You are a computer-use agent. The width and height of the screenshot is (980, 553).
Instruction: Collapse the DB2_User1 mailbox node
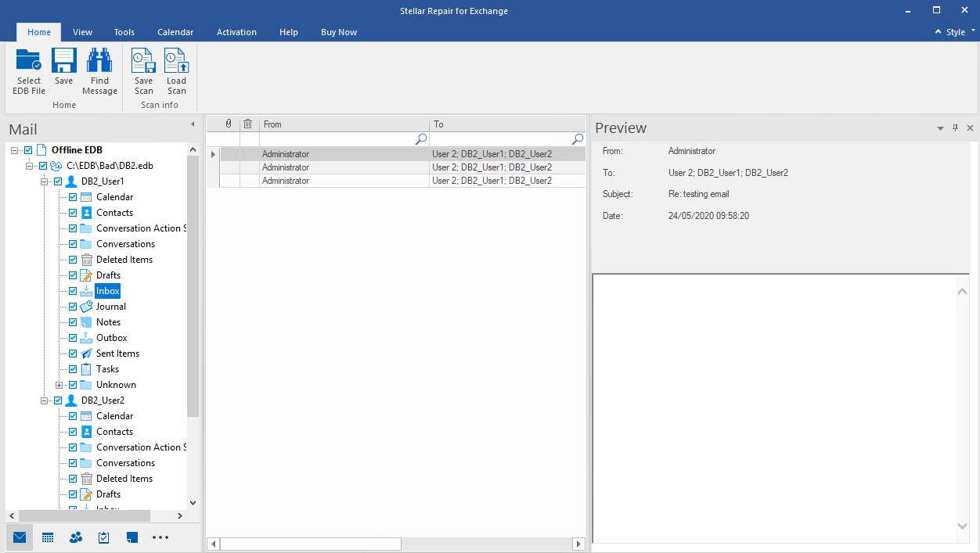coord(45,181)
